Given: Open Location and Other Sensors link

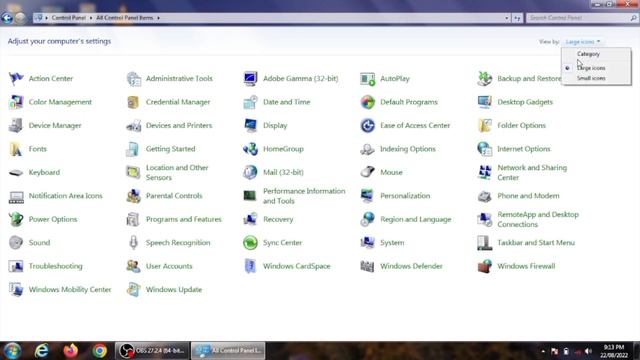Looking at the screenshot, I should [x=177, y=172].
